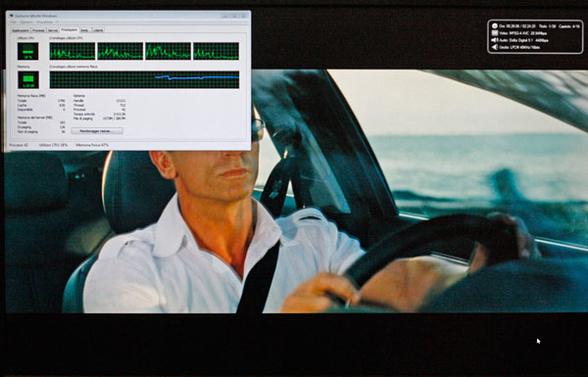Click the first CPU history graph
588x377 pixels.
tap(73, 51)
